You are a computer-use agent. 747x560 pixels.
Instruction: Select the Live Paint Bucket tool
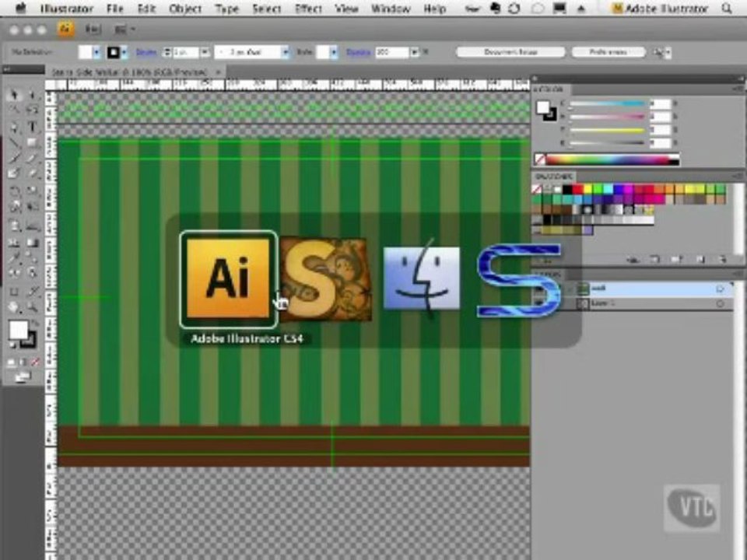coord(14,273)
